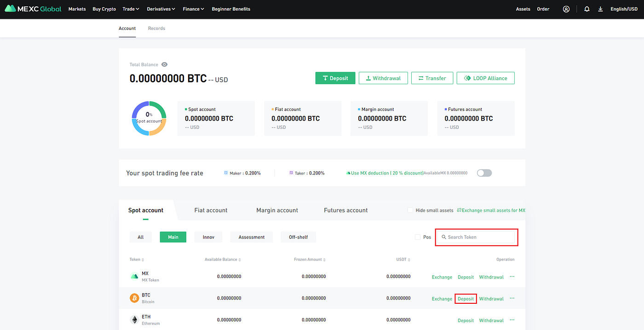644x330 pixels.
Task: Click Exchange for BTC
Action: (442, 299)
